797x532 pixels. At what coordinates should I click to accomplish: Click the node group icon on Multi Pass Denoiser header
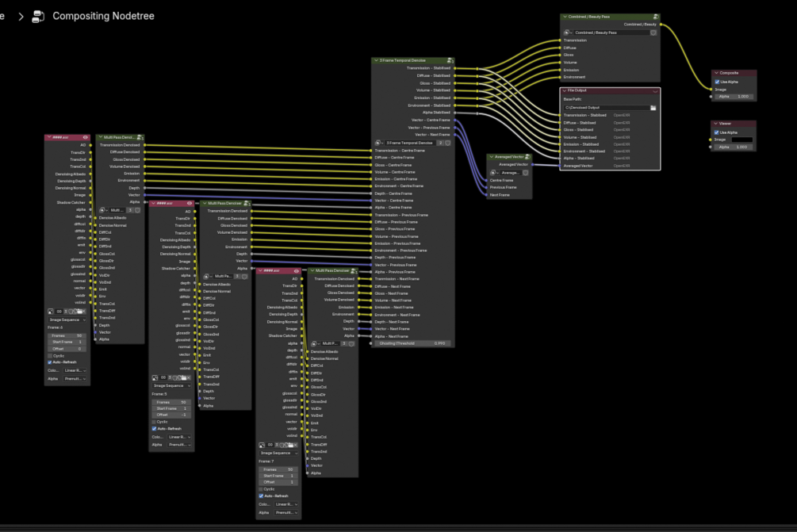139,137
